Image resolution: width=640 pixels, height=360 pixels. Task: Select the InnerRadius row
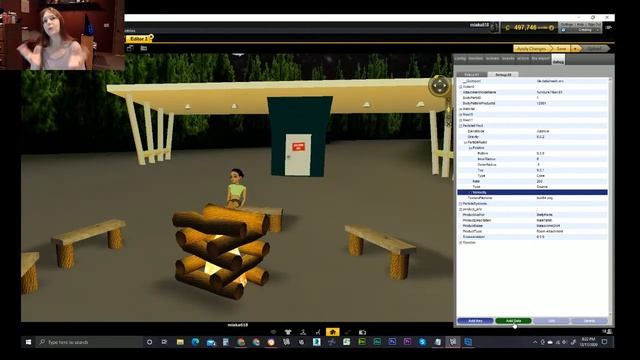coord(532,159)
